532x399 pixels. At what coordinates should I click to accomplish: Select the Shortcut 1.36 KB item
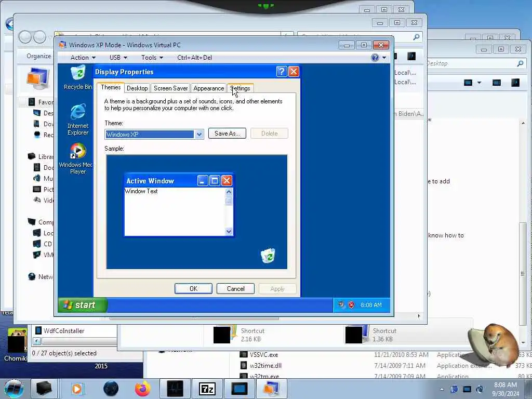click(370, 335)
